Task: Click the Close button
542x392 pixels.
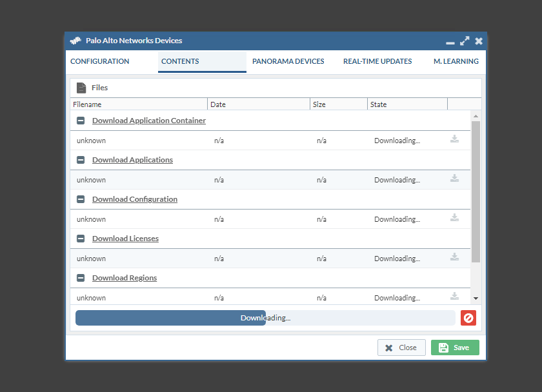Action: click(x=401, y=348)
